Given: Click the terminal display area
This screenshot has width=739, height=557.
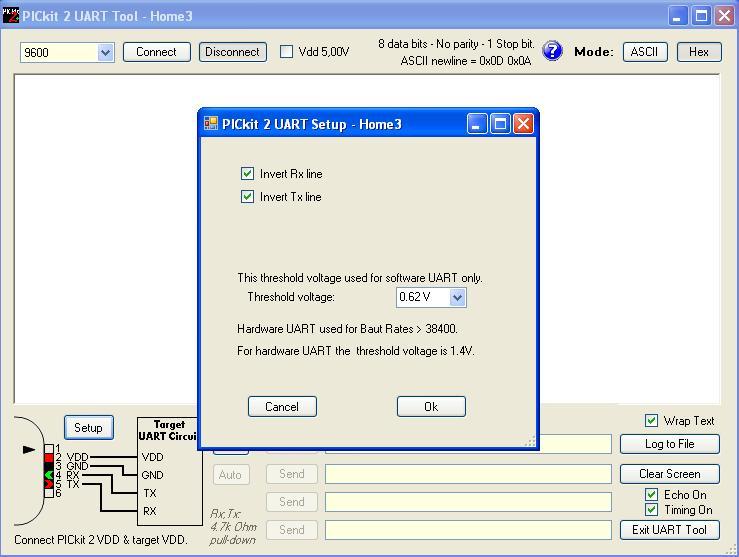Looking at the screenshot, I should [106, 239].
